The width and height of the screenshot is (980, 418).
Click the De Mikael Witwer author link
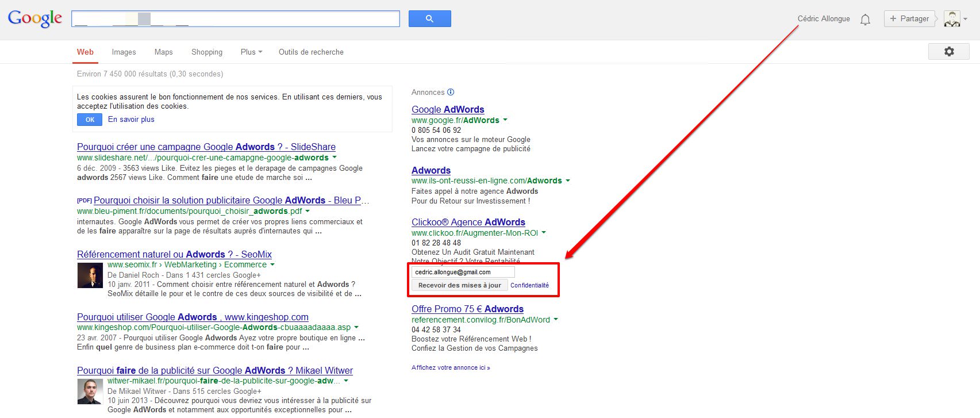pos(137,391)
